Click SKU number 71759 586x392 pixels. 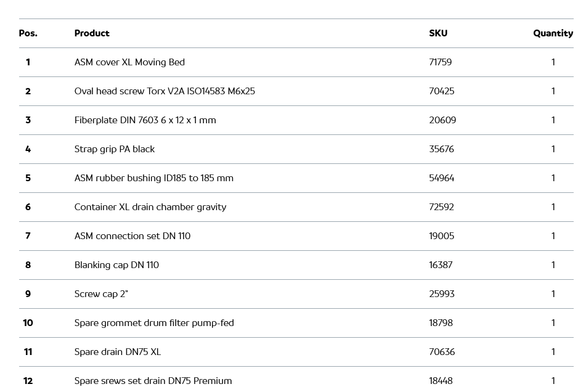441,62
